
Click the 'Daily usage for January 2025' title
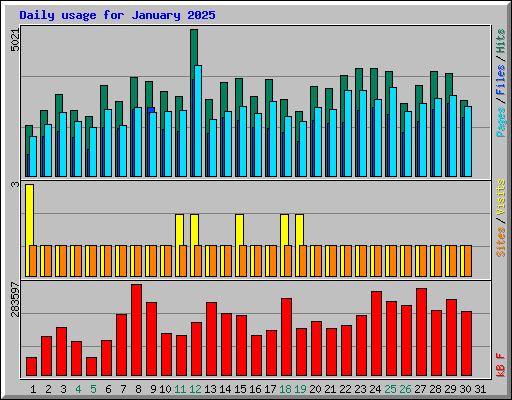point(117,15)
